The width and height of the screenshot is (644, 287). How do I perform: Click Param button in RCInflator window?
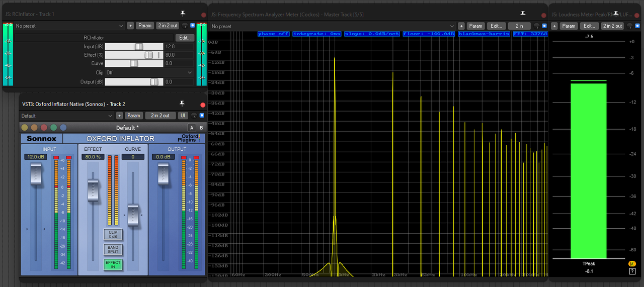(145, 26)
